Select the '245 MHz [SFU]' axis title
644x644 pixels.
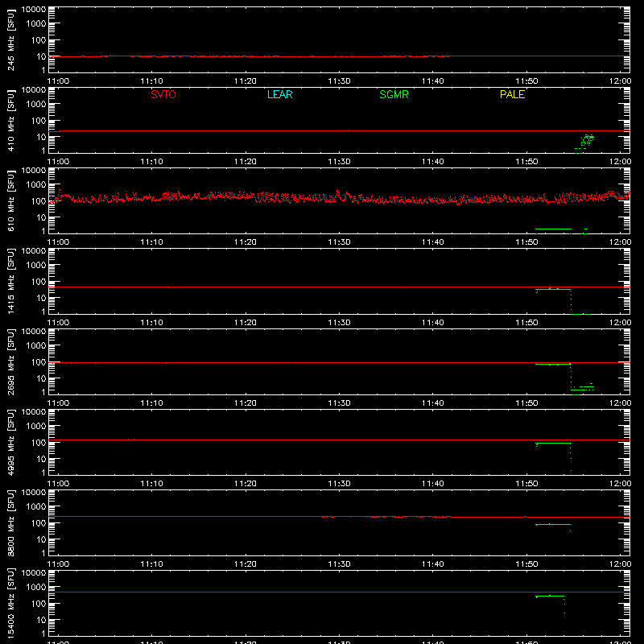(10, 39)
